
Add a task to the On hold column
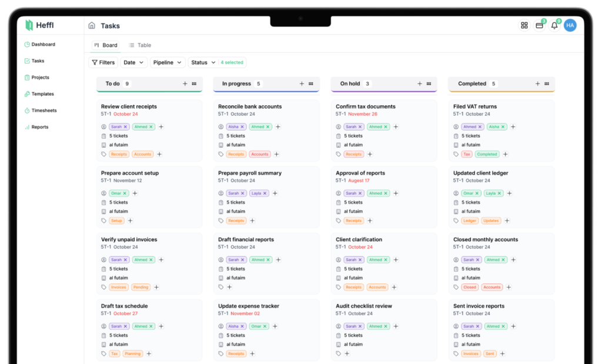click(420, 84)
